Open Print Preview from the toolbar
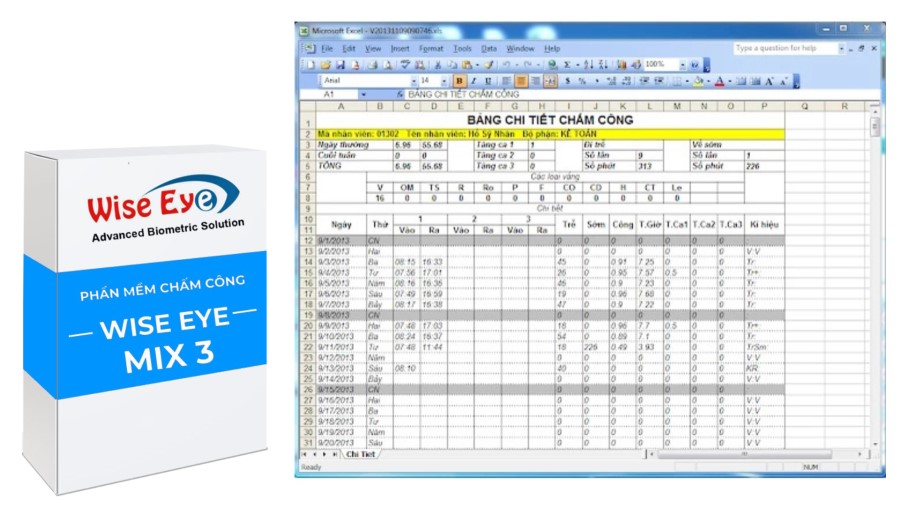Screen dimensions: 900x506 (387, 65)
